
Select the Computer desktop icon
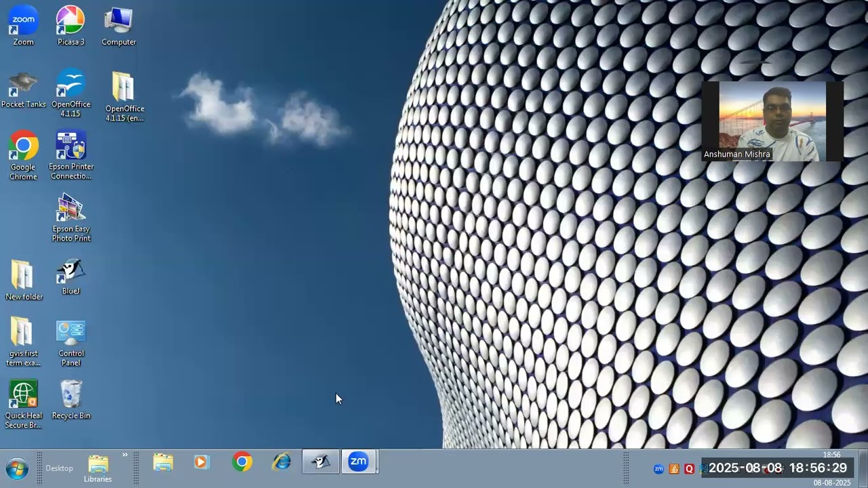click(119, 26)
